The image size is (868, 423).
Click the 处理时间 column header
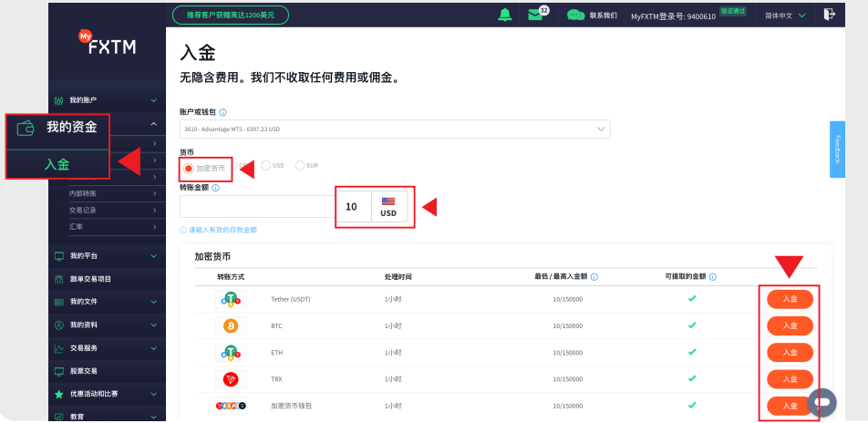click(398, 277)
